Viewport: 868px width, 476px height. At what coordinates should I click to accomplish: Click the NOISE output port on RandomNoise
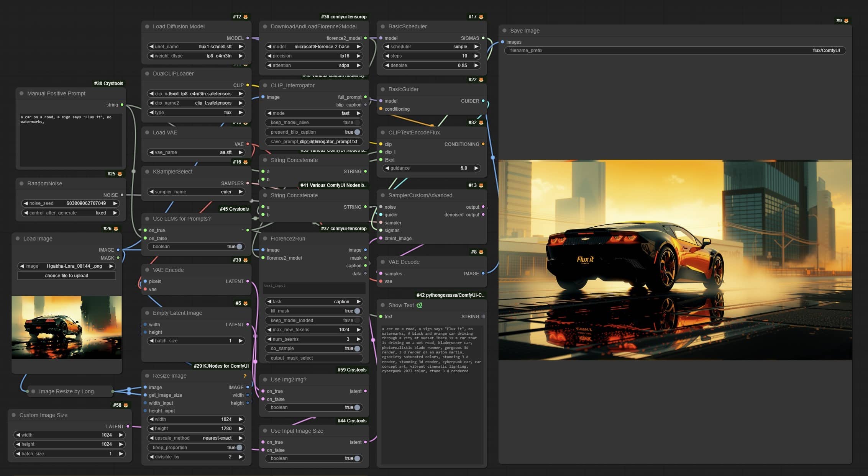tap(122, 195)
